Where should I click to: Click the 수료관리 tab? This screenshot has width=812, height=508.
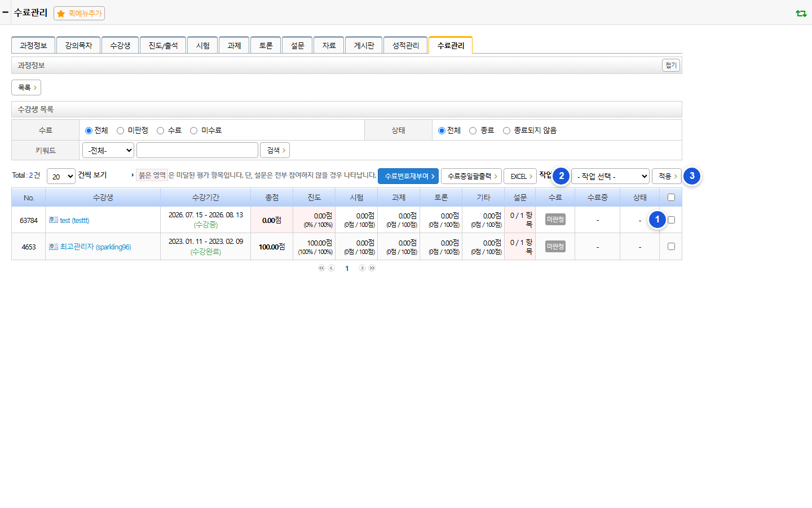451,45
